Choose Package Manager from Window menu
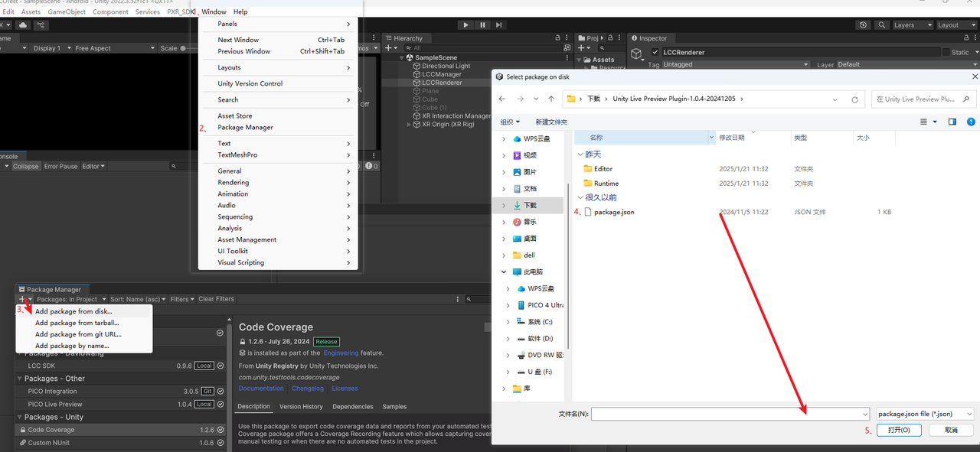The image size is (980, 452). 245,127
